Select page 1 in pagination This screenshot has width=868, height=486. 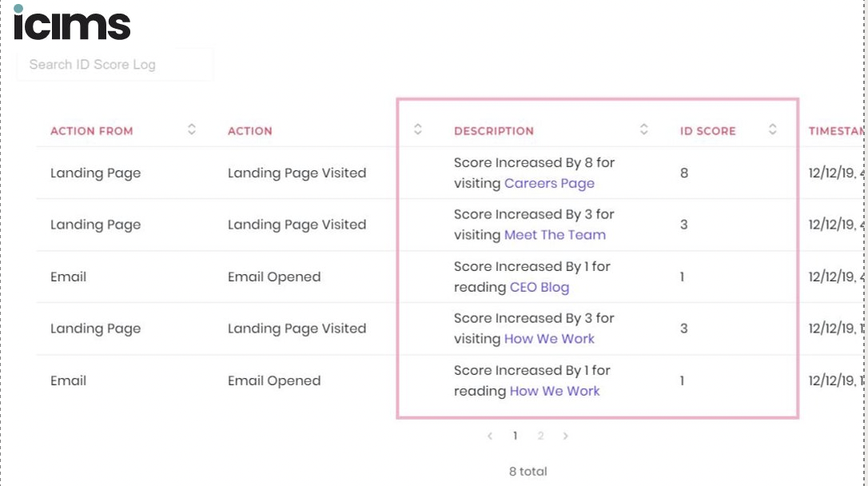click(515, 436)
